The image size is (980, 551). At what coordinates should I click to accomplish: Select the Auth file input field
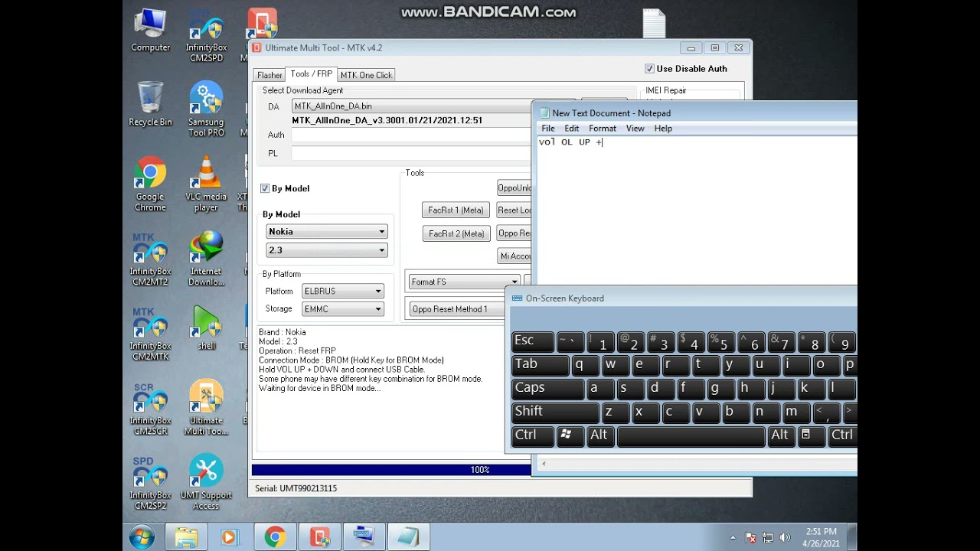pos(411,135)
